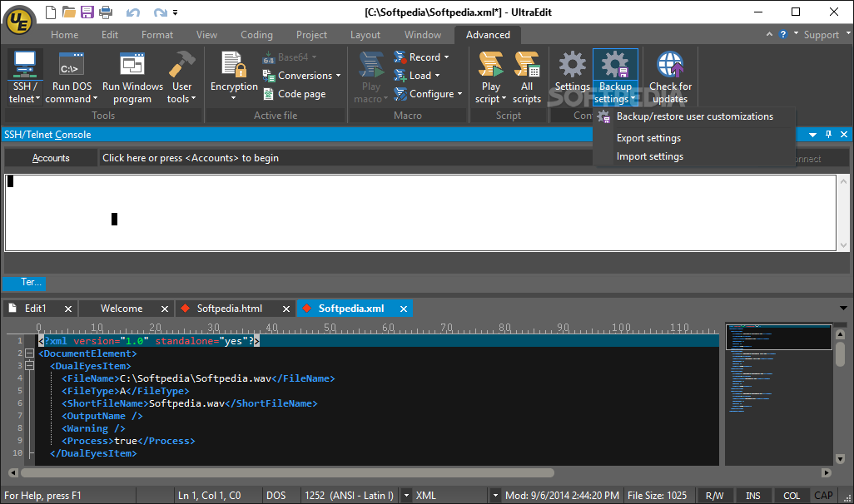The height and width of the screenshot is (504, 854).
Task: Click the Backup settings button
Action: click(x=615, y=77)
